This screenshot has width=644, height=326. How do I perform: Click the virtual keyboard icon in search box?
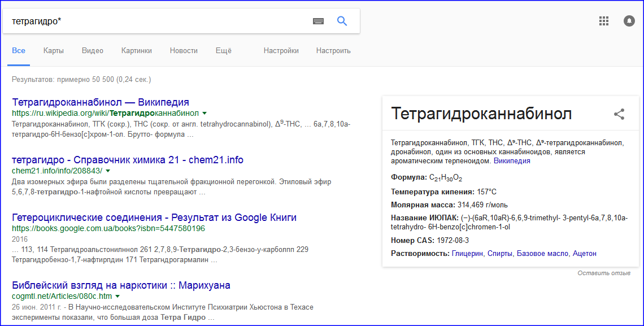click(318, 21)
